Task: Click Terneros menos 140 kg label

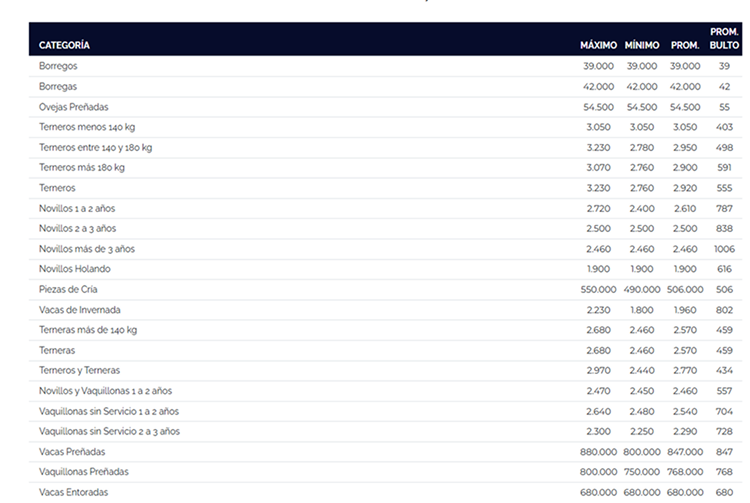Action: click(87, 127)
